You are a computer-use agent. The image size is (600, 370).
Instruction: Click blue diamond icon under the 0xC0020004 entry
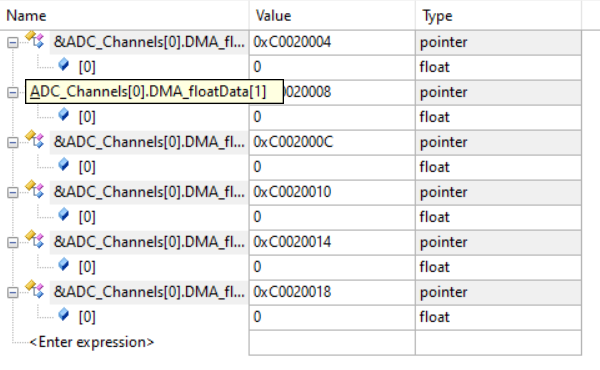point(64,65)
